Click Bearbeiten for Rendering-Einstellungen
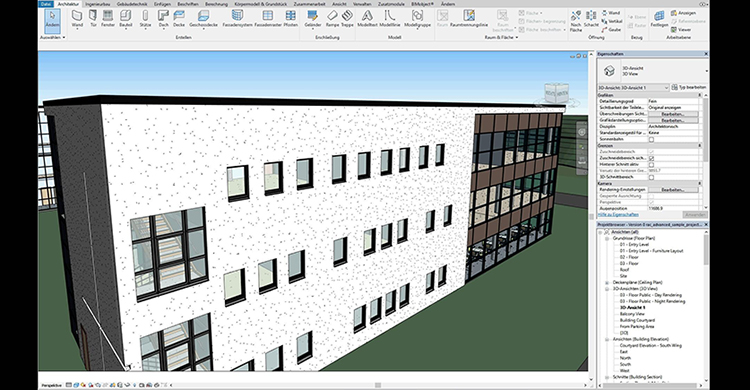Screen dimensions: 750x390 click(673, 189)
